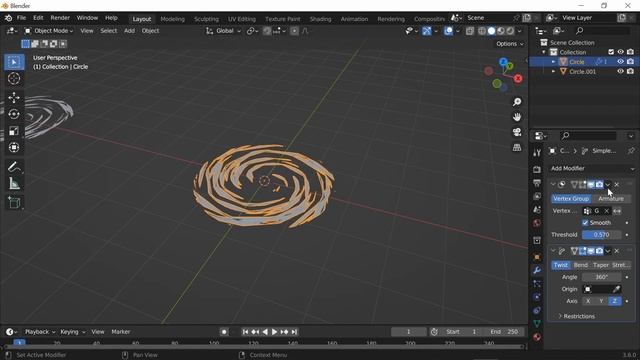Disable Circle.001 in renders camera icon
This screenshot has height=360, width=640.
(630, 71)
